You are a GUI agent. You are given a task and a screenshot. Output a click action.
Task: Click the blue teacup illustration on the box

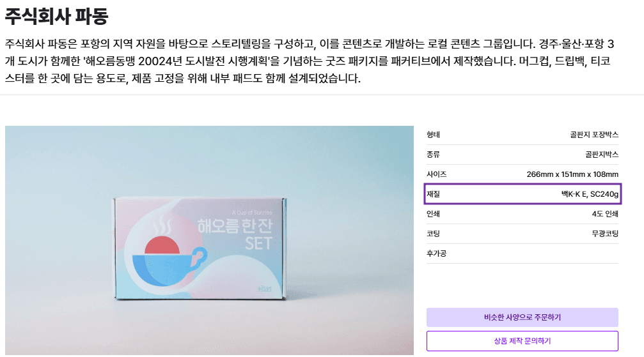point(169,266)
